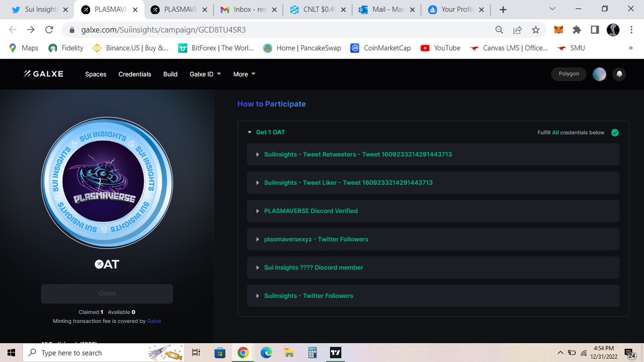Open a new browser tab

click(x=502, y=10)
